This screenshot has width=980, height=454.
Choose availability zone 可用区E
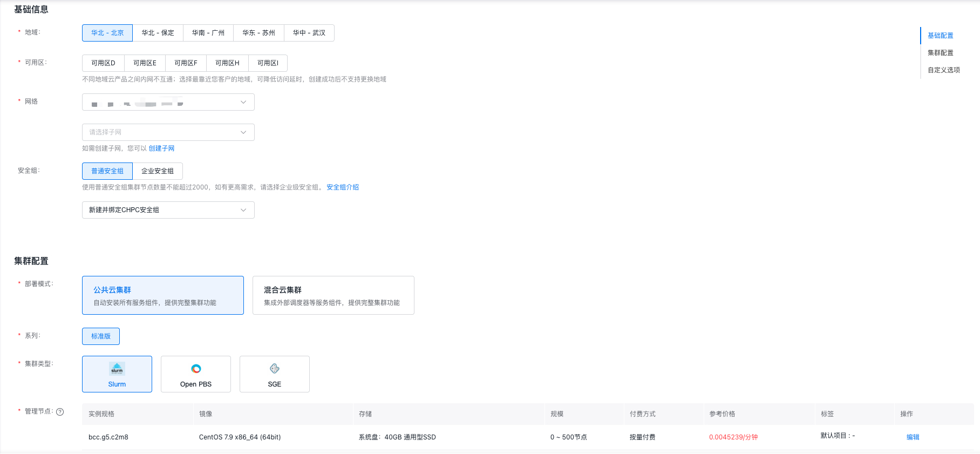click(145, 63)
